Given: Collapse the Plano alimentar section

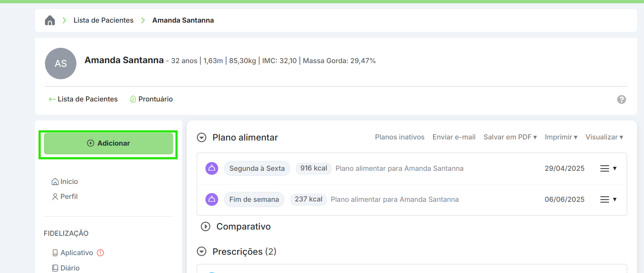Looking at the screenshot, I should (x=202, y=138).
